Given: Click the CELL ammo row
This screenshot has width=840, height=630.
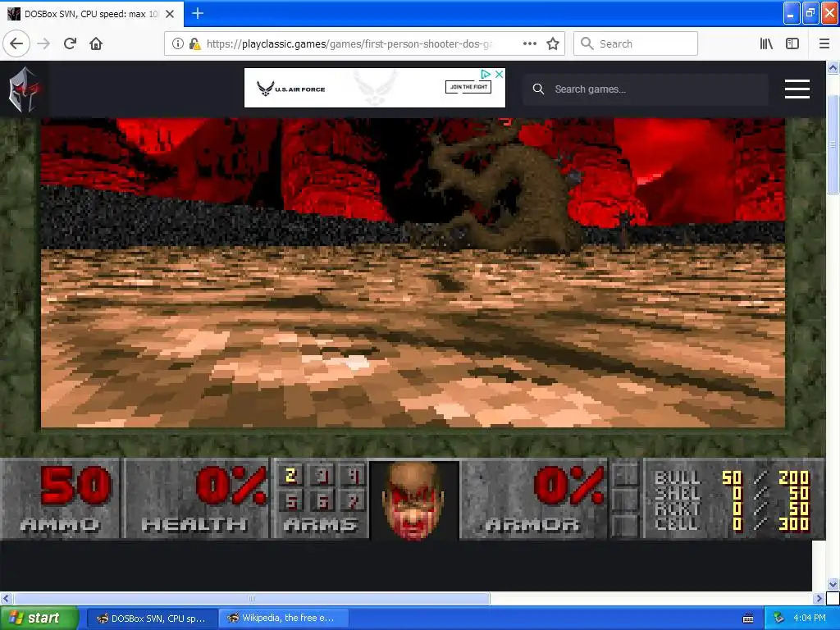Looking at the screenshot, I should click(x=731, y=523).
